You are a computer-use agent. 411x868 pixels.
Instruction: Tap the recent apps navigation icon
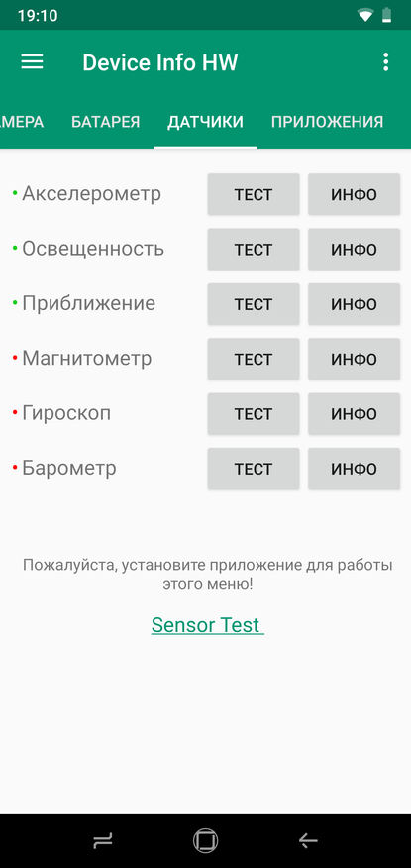103,841
